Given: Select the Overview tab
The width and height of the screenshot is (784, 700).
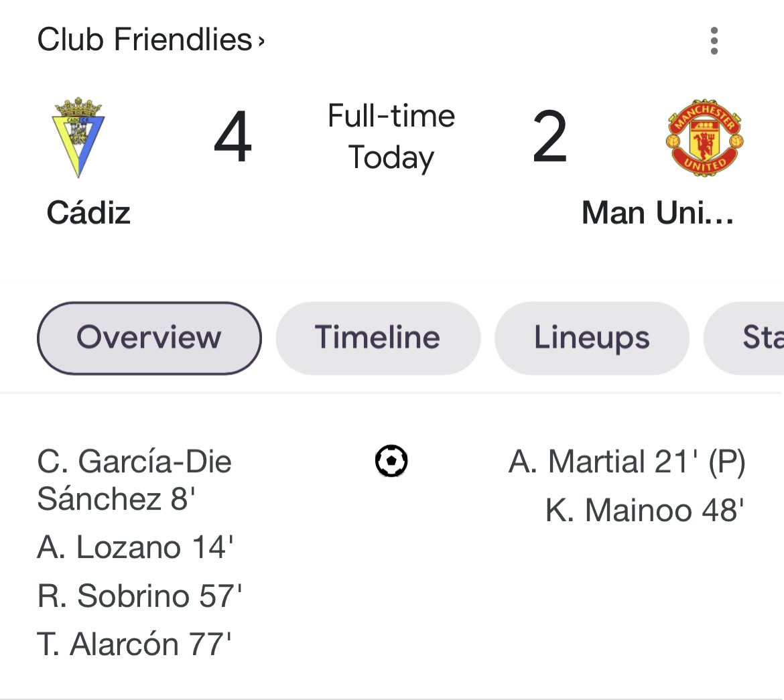Looking at the screenshot, I should (149, 338).
